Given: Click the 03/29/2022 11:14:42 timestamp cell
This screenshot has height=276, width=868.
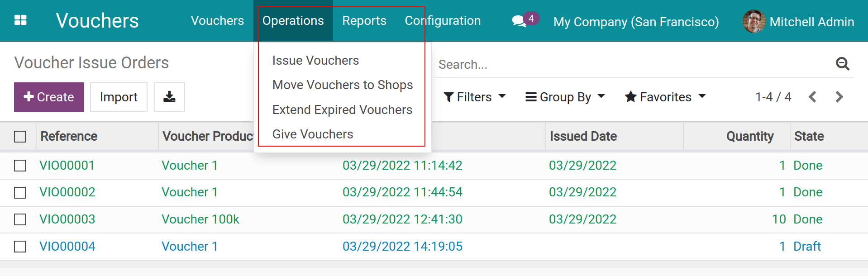Looking at the screenshot, I should [402, 166].
